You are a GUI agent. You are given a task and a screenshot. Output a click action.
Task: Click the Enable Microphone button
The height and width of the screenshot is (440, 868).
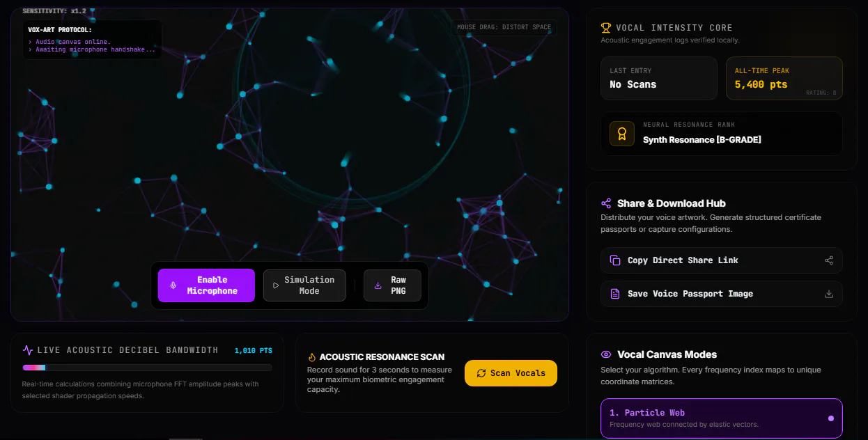[206, 285]
